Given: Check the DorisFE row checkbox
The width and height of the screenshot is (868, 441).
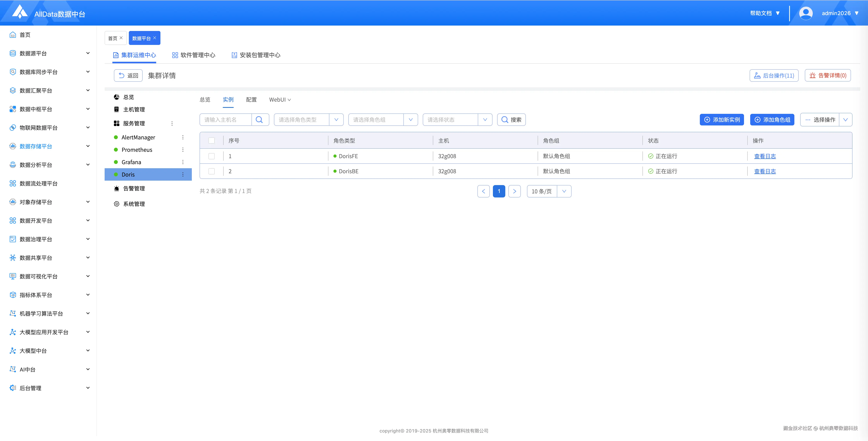Looking at the screenshot, I should click(212, 156).
